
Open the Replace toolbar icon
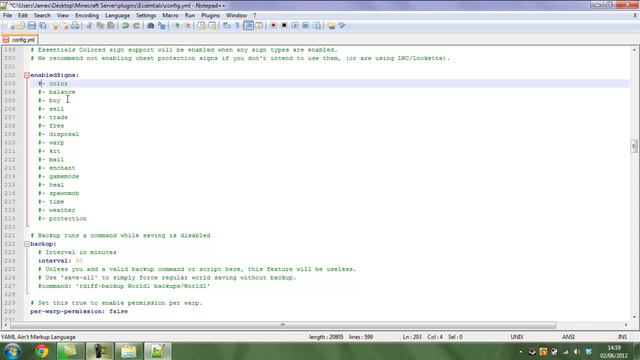coord(162,26)
